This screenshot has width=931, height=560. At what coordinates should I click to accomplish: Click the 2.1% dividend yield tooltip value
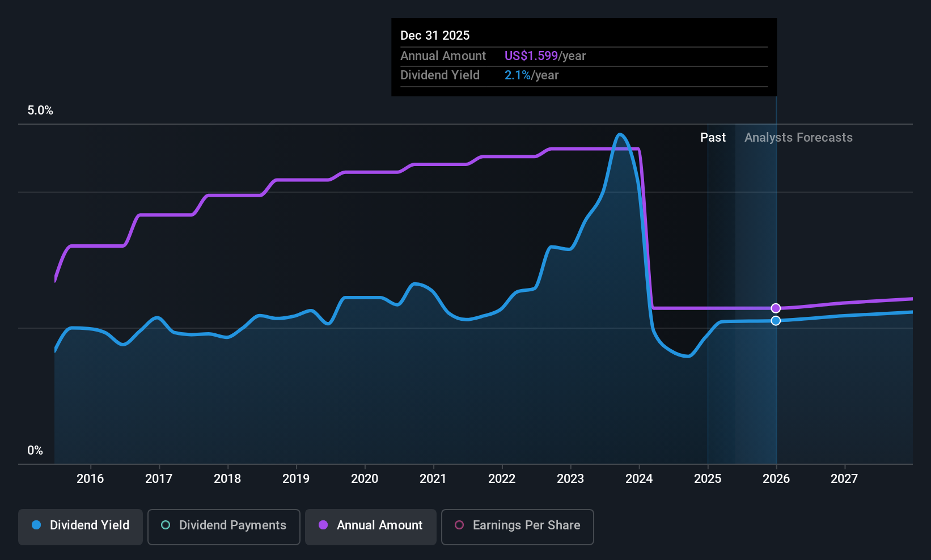518,75
